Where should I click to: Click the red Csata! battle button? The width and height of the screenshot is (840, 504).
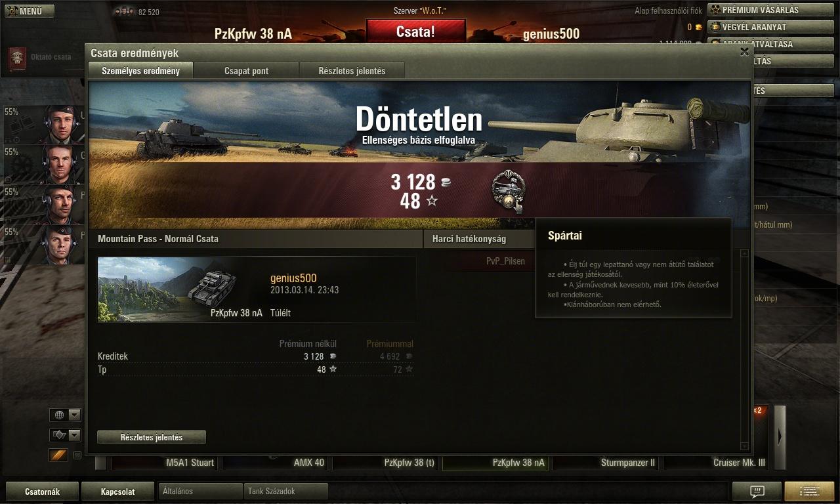[415, 31]
